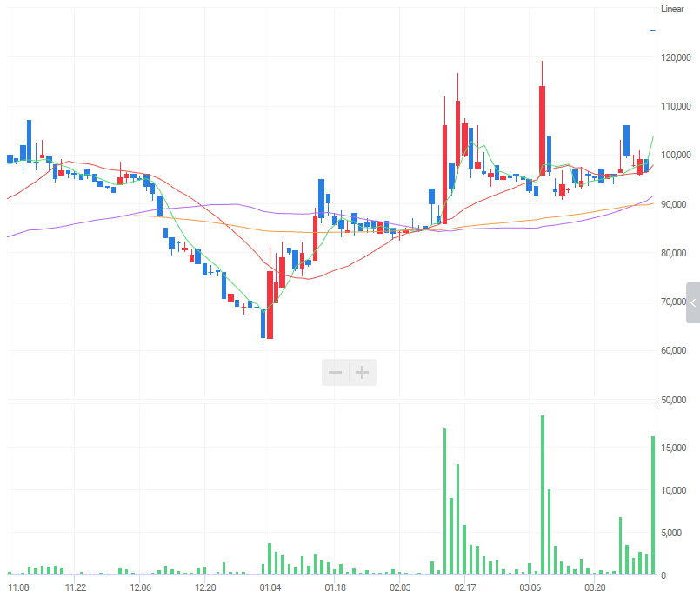The image size is (700, 604).
Task: Click the 01.04 date label
Action: [x=270, y=587]
